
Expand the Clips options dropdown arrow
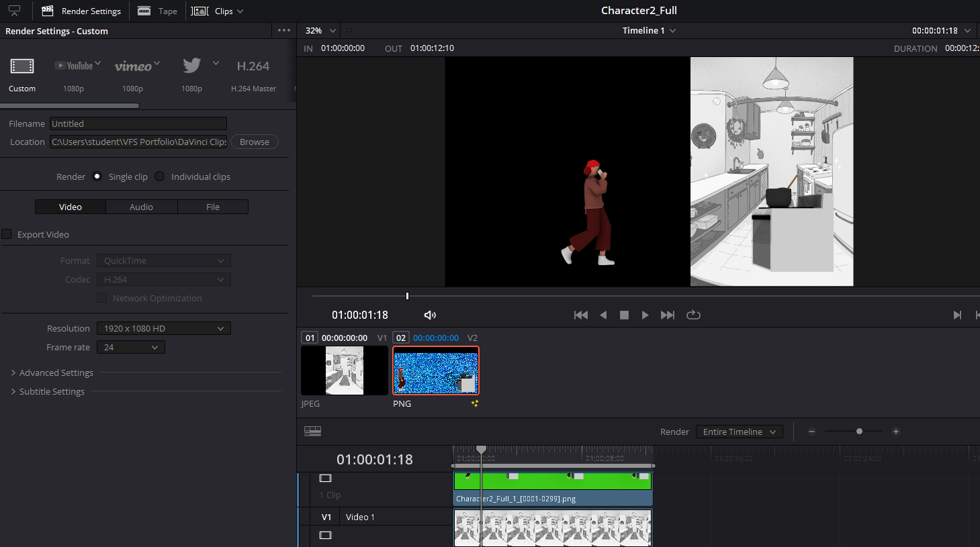click(x=240, y=11)
